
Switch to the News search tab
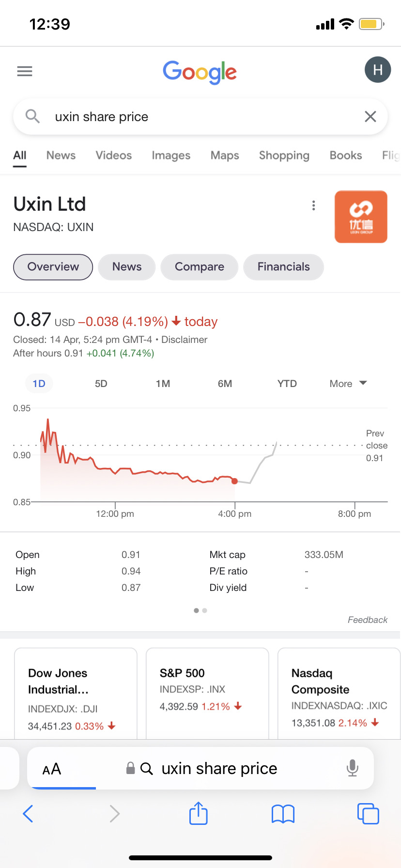(x=61, y=155)
